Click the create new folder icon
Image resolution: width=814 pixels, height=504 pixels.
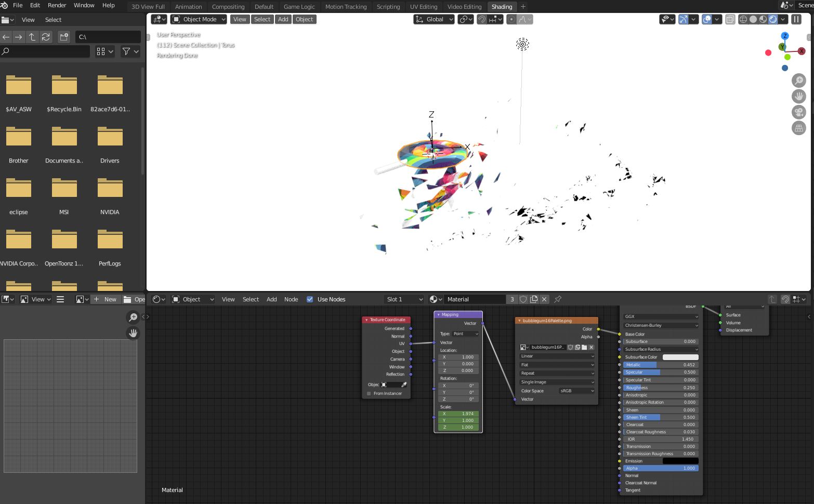click(64, 37)
